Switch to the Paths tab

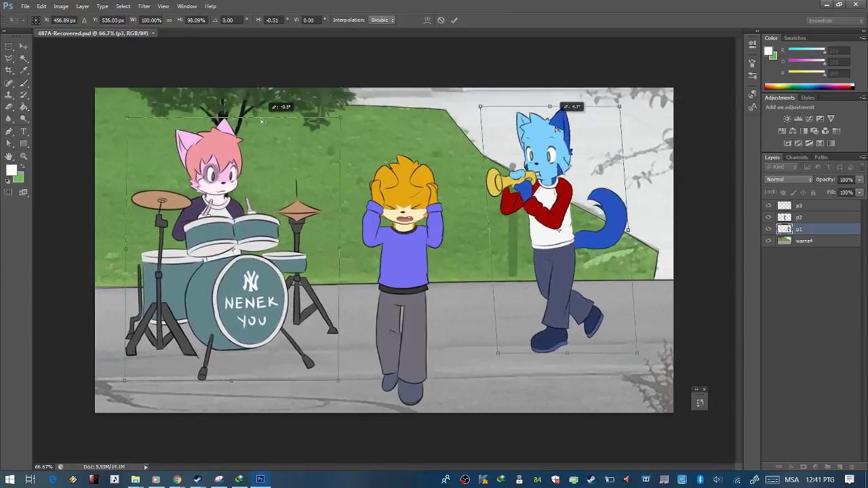pos(821,157)
